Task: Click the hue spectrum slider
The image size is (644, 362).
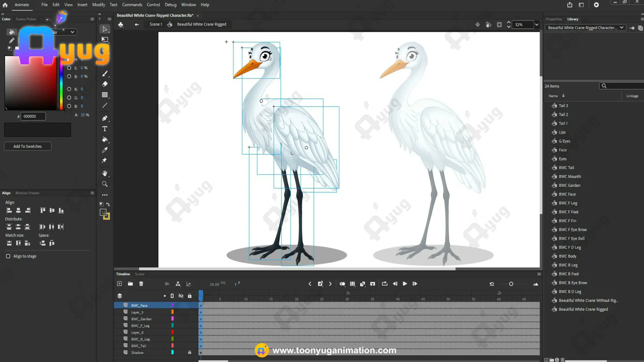Action: [x=61, y=84]
